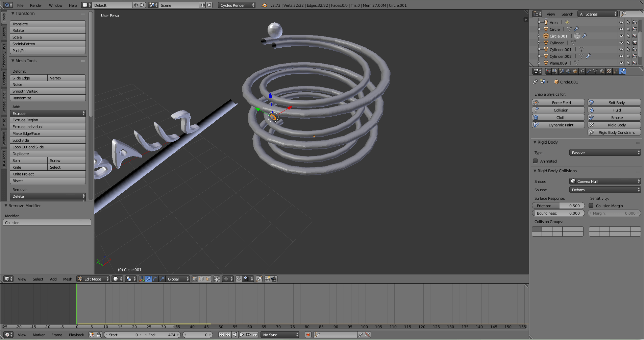Toggle visibility of Plane.009

click(621, 63)
